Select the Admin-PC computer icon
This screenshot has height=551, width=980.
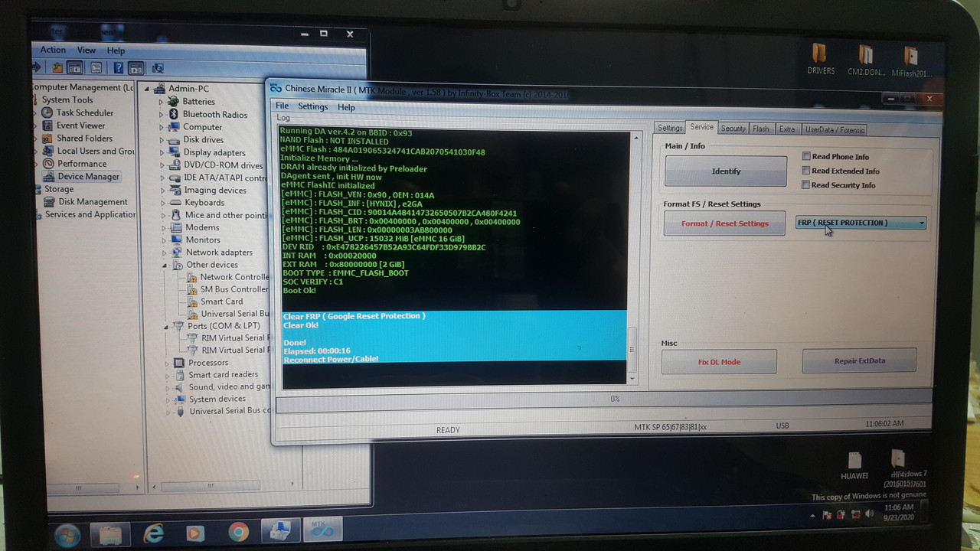[160, 88]
